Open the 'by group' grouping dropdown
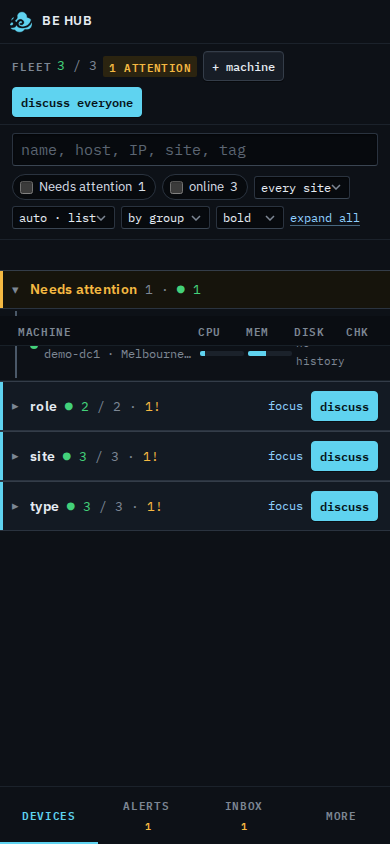The image size is (390, 844). click(165, 217)
